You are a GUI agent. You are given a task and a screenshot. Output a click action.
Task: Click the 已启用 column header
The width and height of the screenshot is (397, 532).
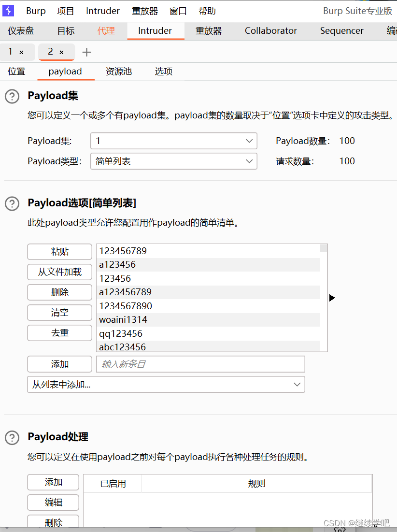coord(113,484)
